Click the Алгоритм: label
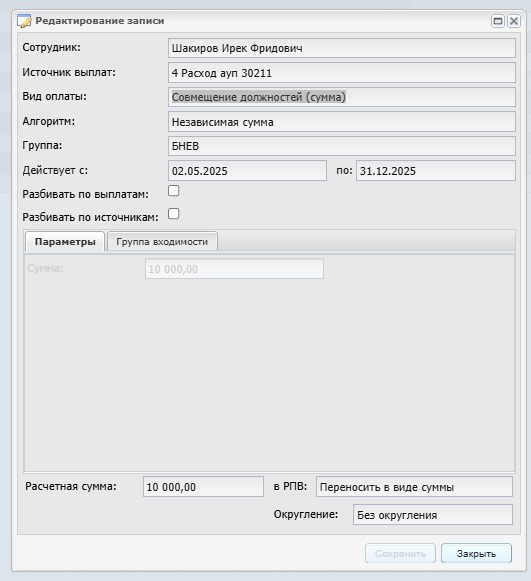This screenshot has width=531, height=581. pos(49,121)
